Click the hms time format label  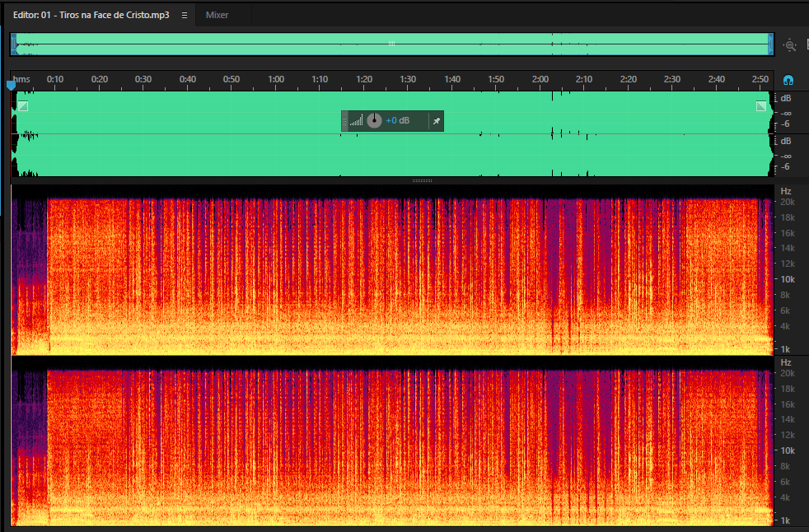pyautogui.click(x=21, y=79)
